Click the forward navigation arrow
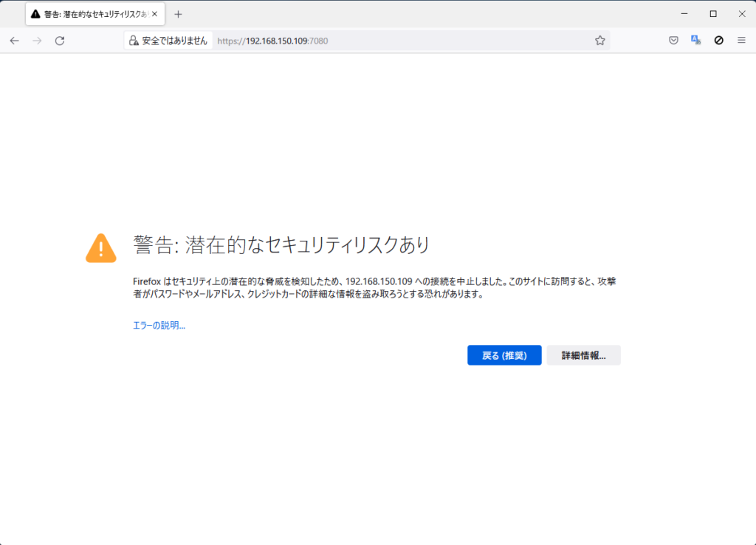This screenshot has width=756, height=545. (37, 41)
